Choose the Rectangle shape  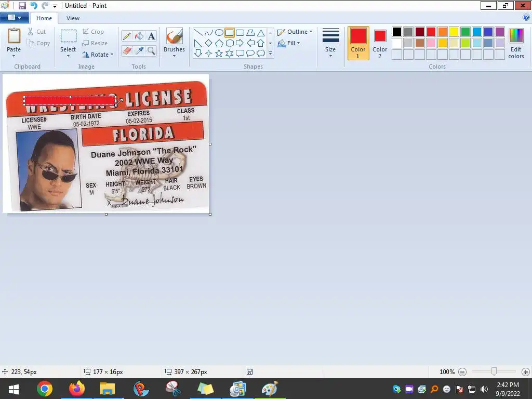229,33
